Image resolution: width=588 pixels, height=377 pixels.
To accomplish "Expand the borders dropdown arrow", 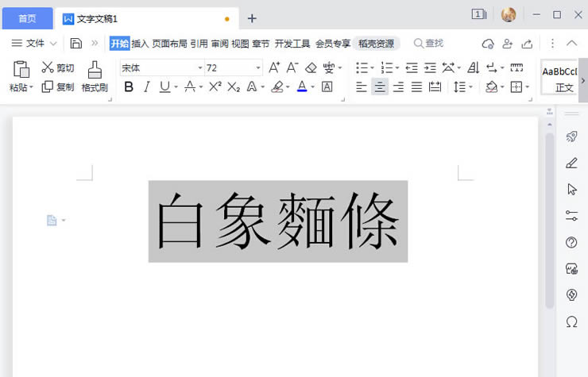I will click(528, 87).
